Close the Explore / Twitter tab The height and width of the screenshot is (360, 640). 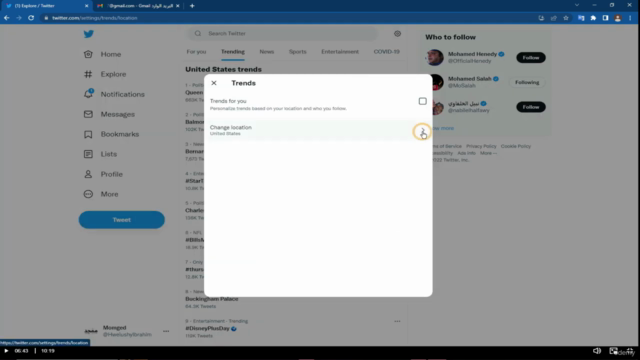pyautogui.click(x=87, y=6)
